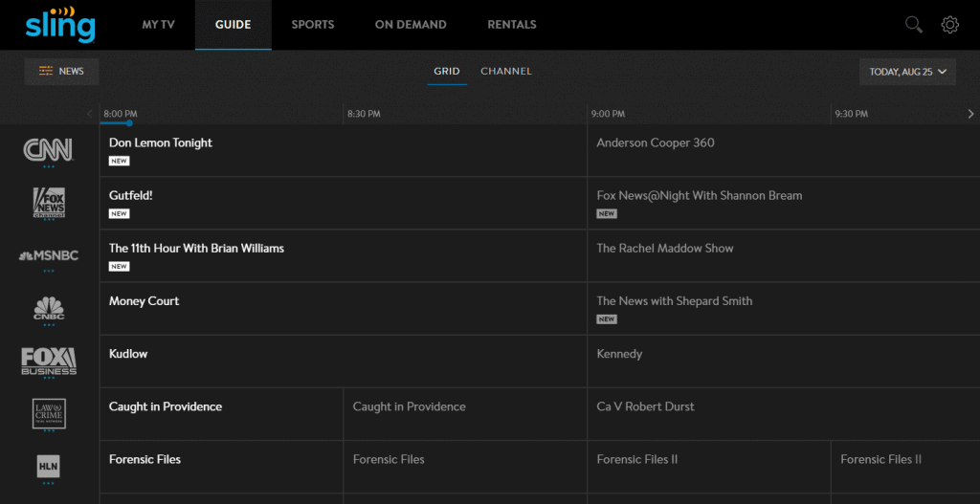Open Kennedy program
The width and height of the screenshot is (980, 504).
click(784, 361)
